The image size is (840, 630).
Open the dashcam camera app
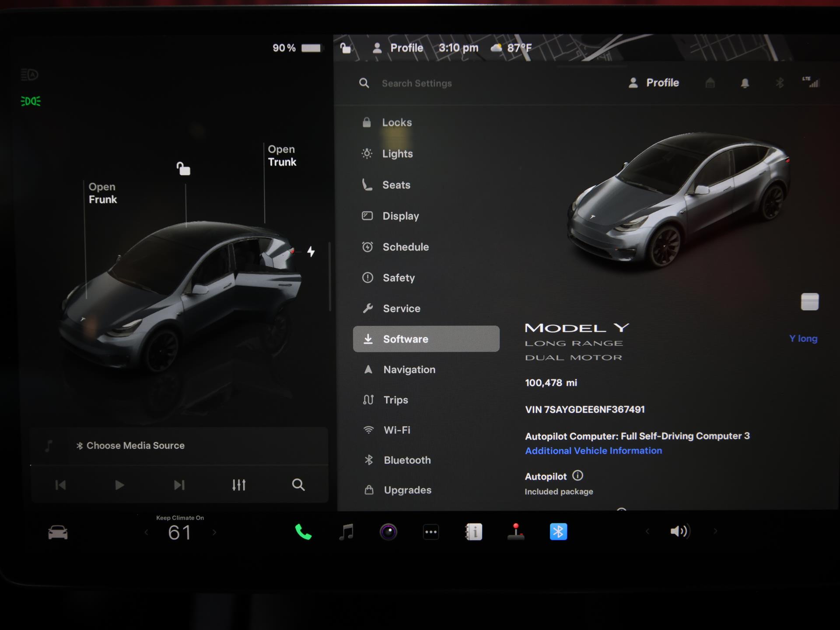pyautogui.click(x=388, y=532)
